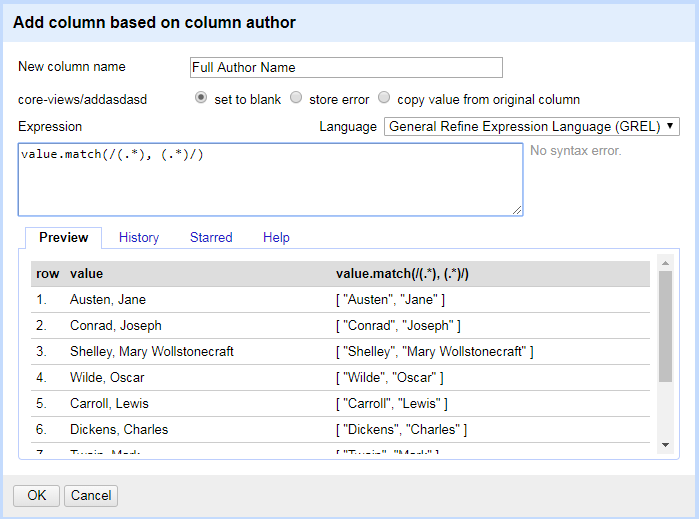Screen dimensions: 699x519
Task: Open the Starred expressions tab
Action: [x=211, y=237]
